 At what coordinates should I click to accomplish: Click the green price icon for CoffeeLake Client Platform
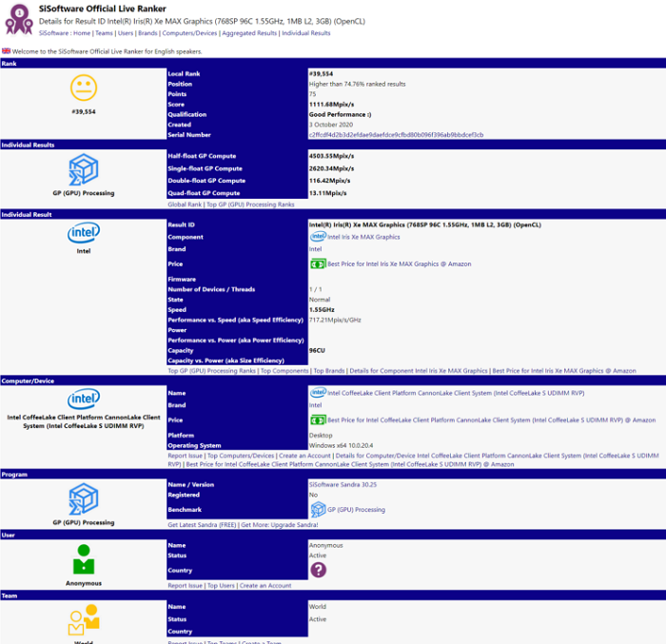point(318,420)
